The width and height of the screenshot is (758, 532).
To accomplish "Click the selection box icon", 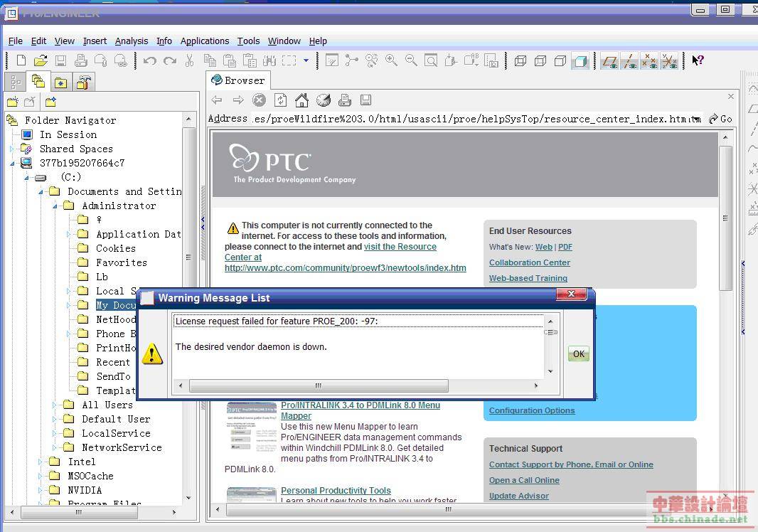I will coord(289,60).
